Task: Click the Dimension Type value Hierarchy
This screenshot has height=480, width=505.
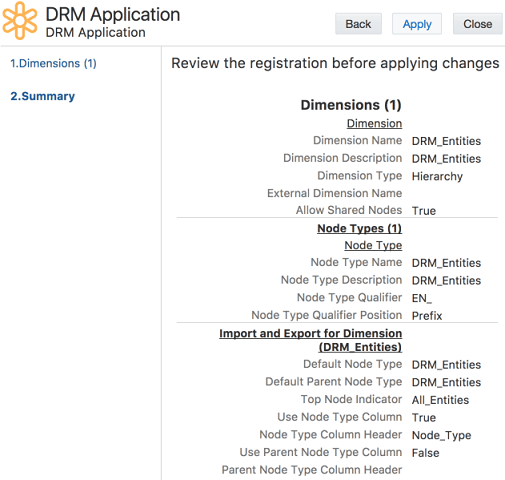Action: [437, 176]
